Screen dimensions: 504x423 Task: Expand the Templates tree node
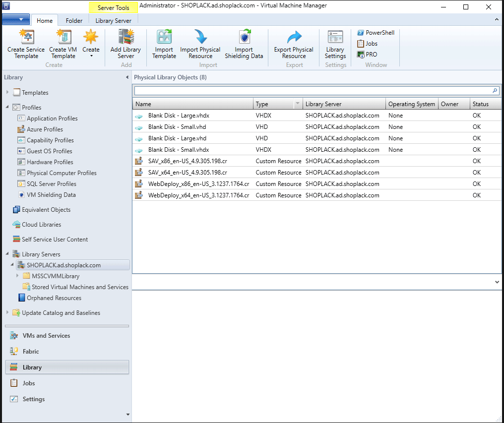(7, 92)
